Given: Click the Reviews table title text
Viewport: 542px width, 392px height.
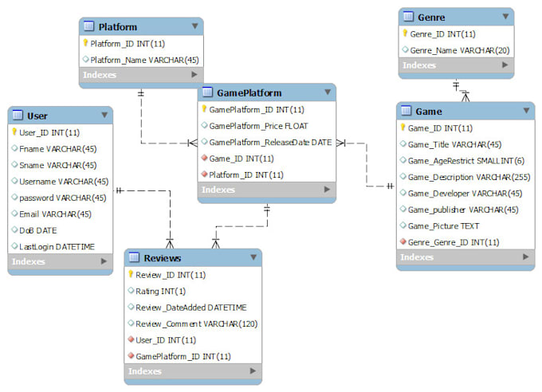Looking at the screenshot, I should [163, 258].
